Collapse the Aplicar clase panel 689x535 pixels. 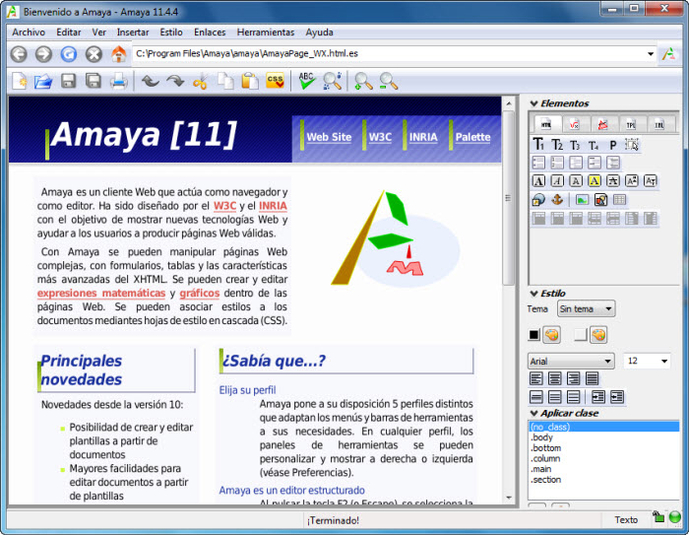(x=534, y=413)
